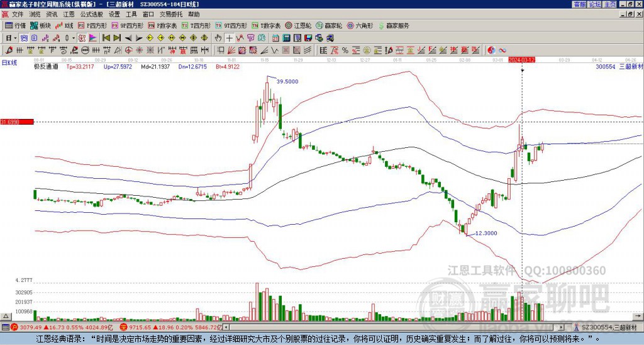Open the 六角形 hexagon tool
Screen dimensions: 644x345
[x=360, y=25]
